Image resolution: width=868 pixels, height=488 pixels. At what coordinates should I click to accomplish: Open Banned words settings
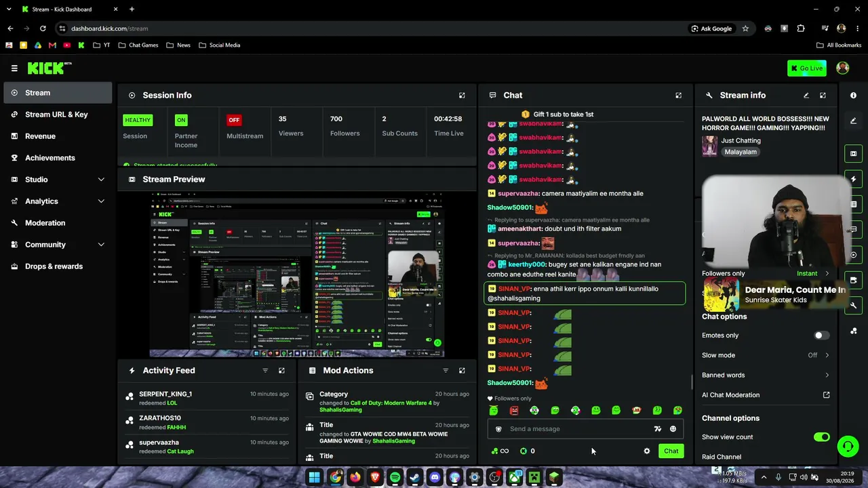pos(766,375)
